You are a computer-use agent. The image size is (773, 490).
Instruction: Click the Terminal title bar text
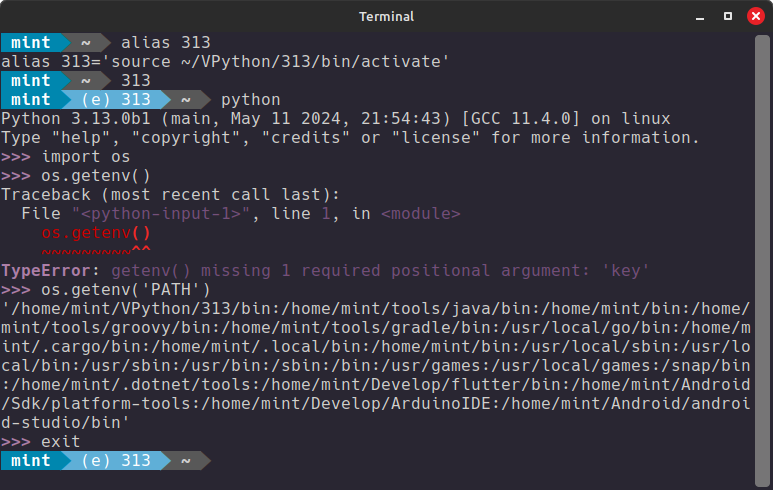coord(386,17)
